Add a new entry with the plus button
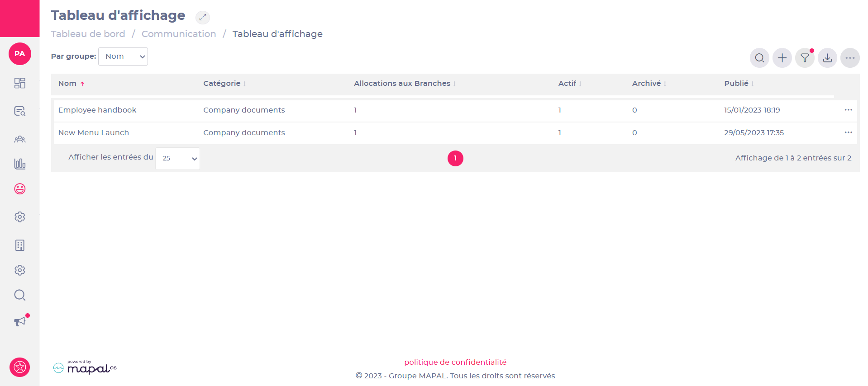868x386 pixels. [782, 58]
